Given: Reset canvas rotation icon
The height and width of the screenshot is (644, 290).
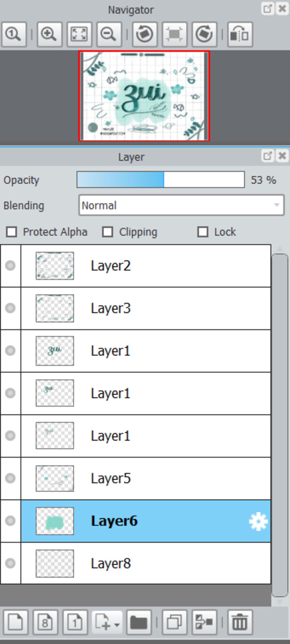Looking at the screenshot, I should click(x=174, y=34).
